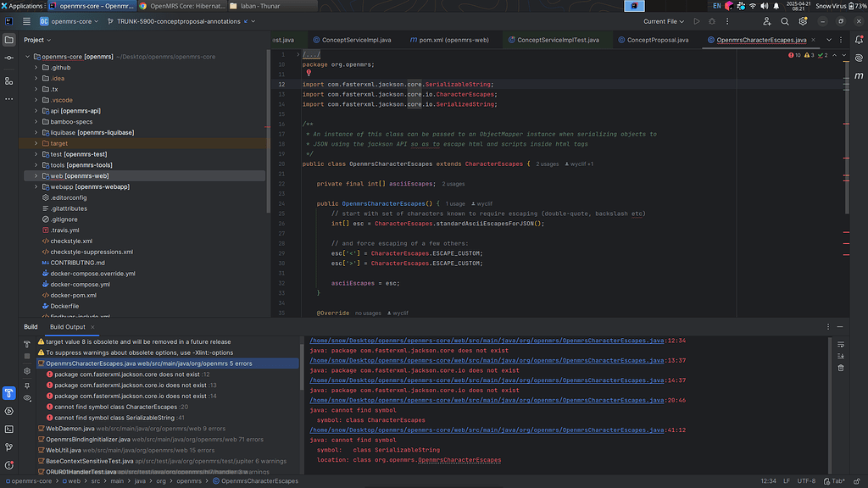This screenshot has height=488, width=868.
Task: Hide warnings via the filter eye icon
Action: tap(27, 396)
